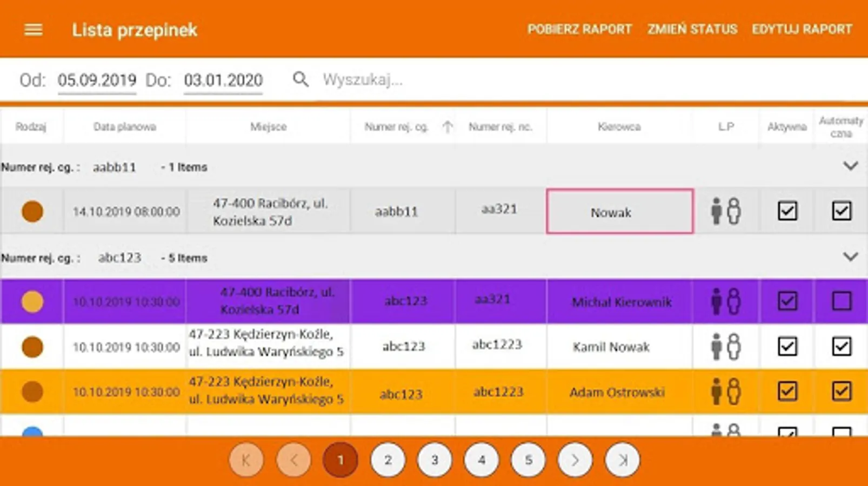Click the Michał Kierownik driver cell
Viewport: 868px width, 486px height.
coord(619,301)
